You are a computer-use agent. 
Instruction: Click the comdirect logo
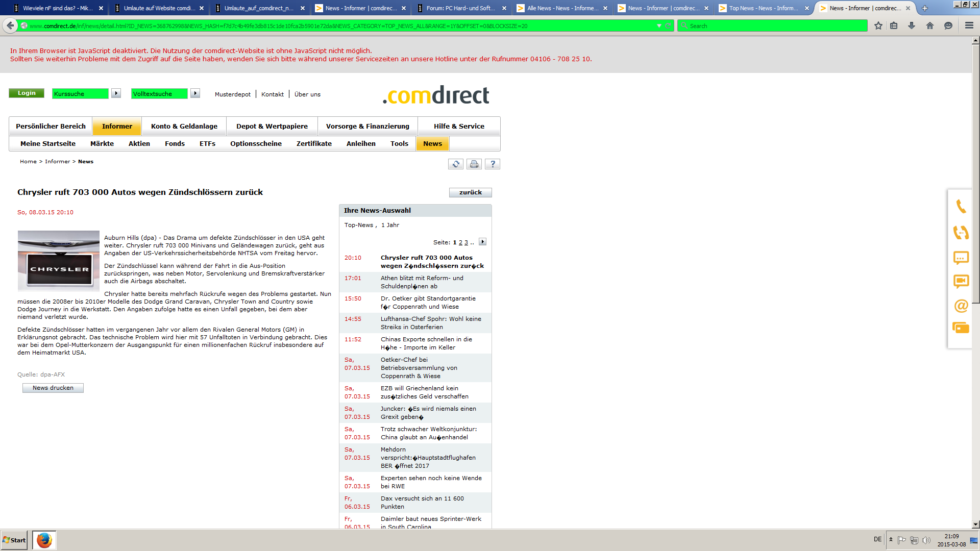436,95
